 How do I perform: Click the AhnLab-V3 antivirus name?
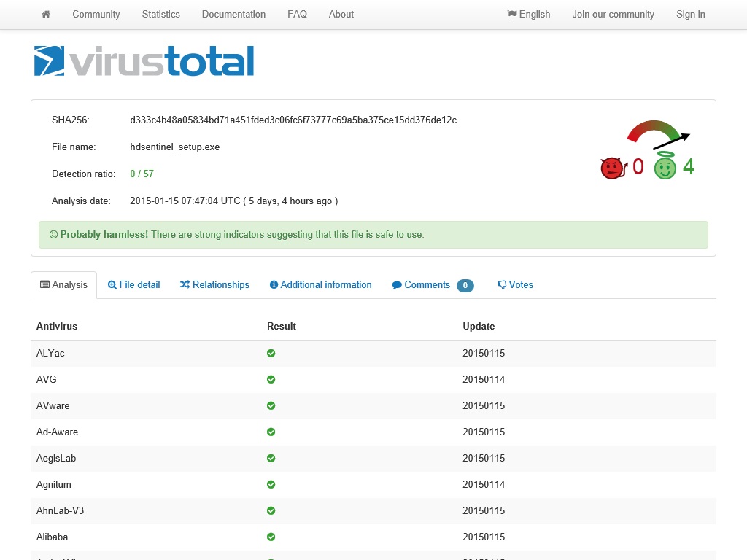point(60,510)
